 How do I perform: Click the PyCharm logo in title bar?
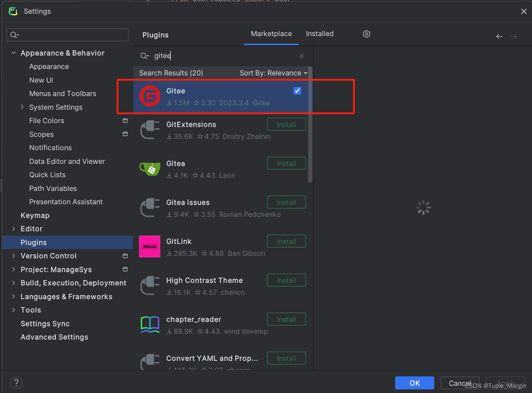tap(13, 11)
